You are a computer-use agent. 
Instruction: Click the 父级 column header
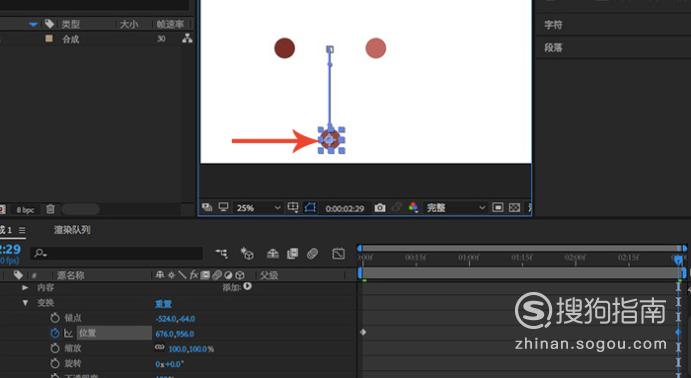point(268,275)
